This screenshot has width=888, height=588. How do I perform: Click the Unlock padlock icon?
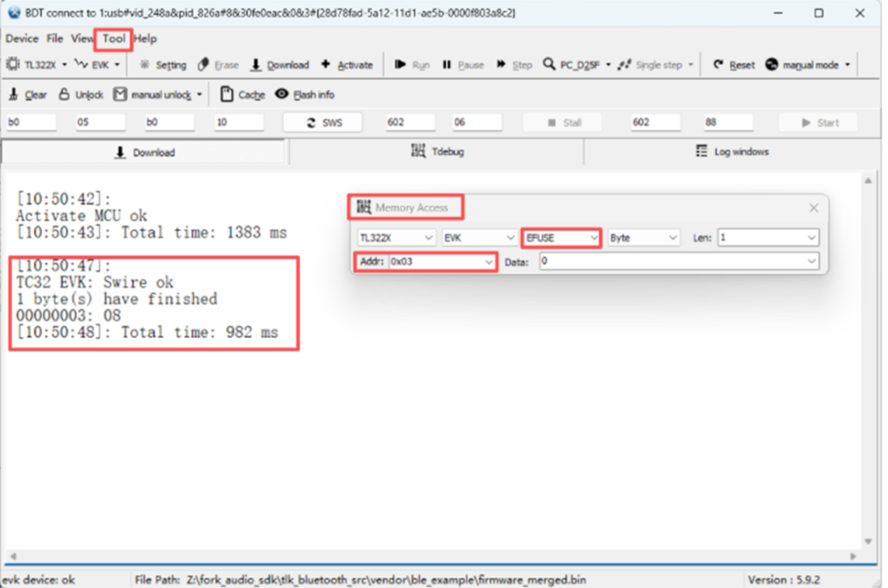64,94
